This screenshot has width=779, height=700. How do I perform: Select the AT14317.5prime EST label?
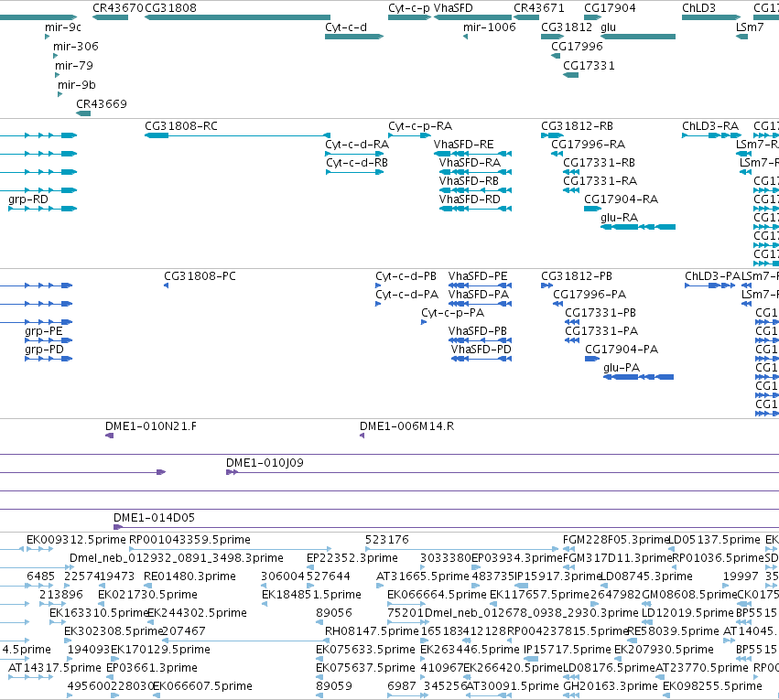click(55, 668)
